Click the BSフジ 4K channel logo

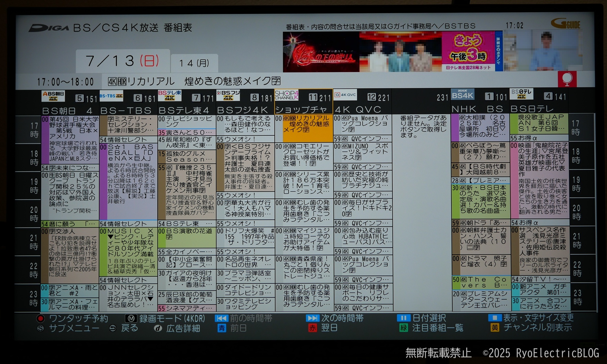228,95
